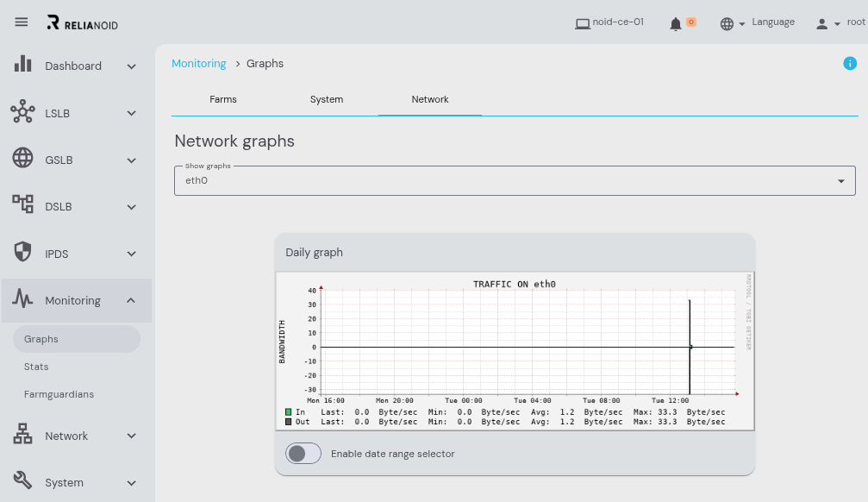Open Farmguardians in the Monitoring submenu

[59, 394]
